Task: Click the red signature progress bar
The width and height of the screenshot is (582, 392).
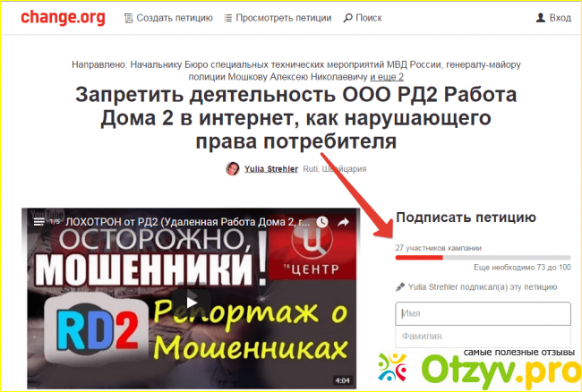Action: pyautogui.click(x=419, y=257)
